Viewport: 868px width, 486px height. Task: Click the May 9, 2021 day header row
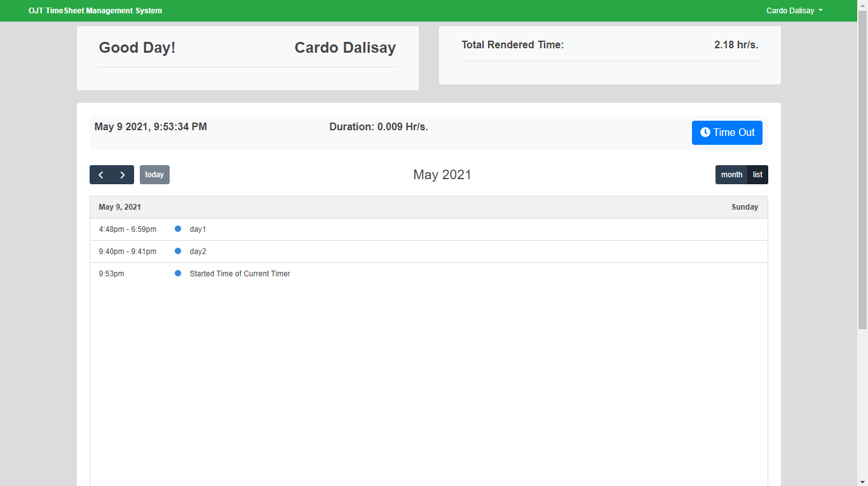click(429, 206)
